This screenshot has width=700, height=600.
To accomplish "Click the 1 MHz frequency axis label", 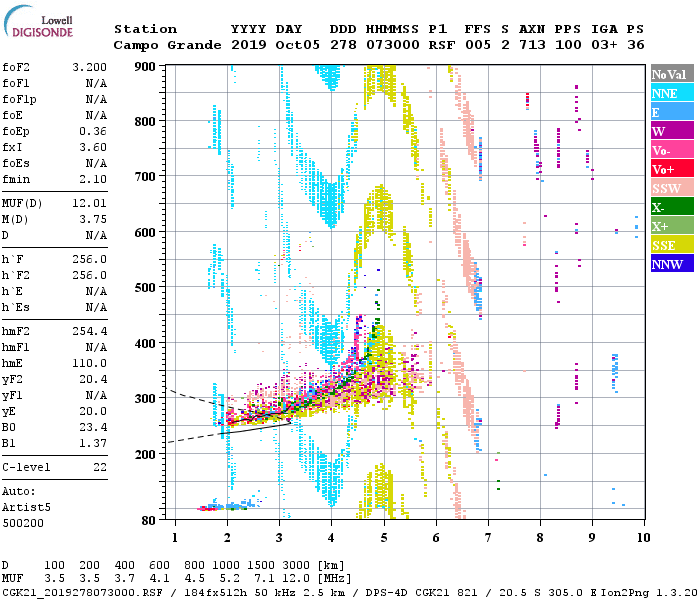I will (x=175, y=538).
